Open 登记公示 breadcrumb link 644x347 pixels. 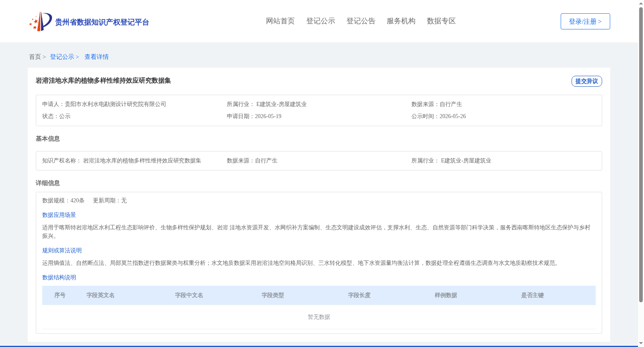62,57
